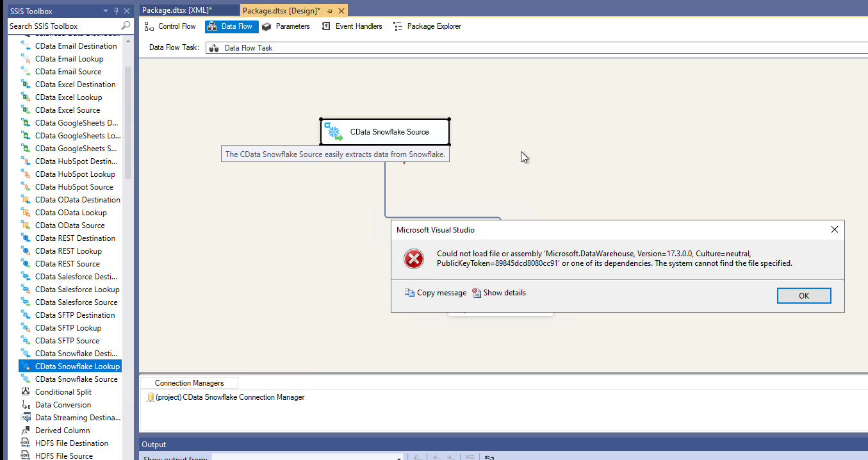Image resolution: width=868 pixels, height=460 pixels.
Task: Click the CData OData Lookup icon
Action: 26,213
